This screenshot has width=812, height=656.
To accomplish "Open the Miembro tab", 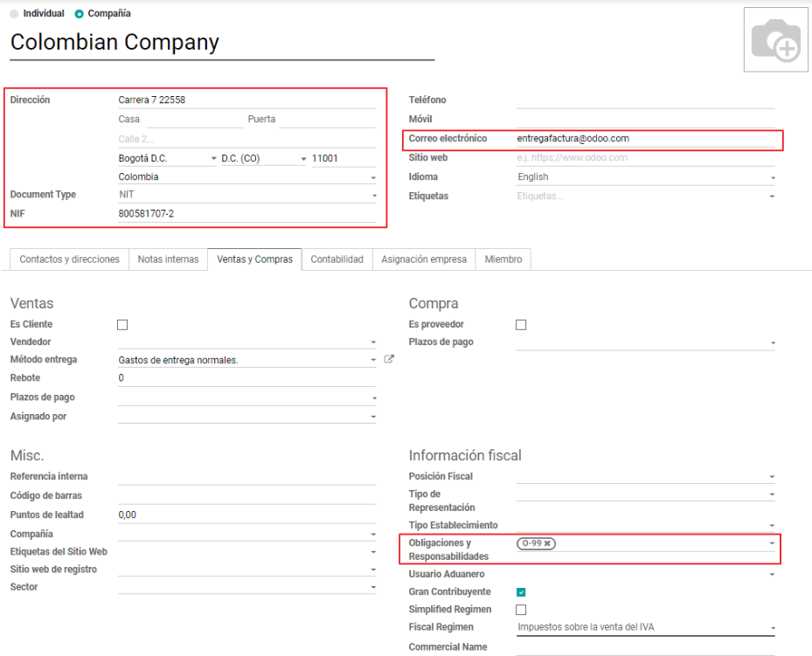I will (503, 259).
